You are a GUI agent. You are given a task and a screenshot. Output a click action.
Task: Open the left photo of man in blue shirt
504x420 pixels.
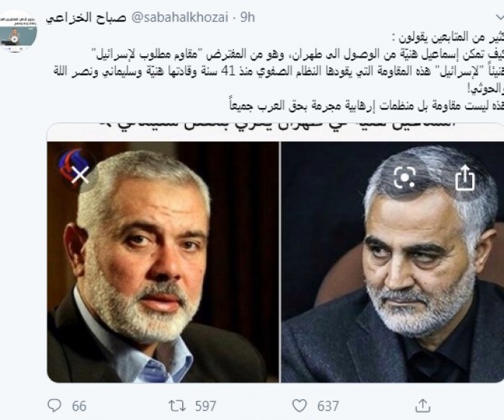tap(163, 262)
